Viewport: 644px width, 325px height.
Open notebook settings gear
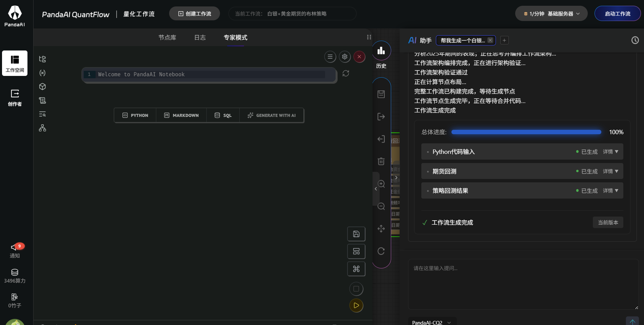345,57
